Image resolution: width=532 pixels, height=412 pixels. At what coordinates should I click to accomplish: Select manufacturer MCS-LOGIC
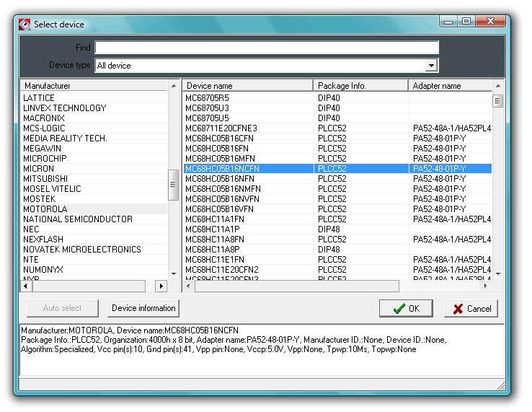(94, 128)
